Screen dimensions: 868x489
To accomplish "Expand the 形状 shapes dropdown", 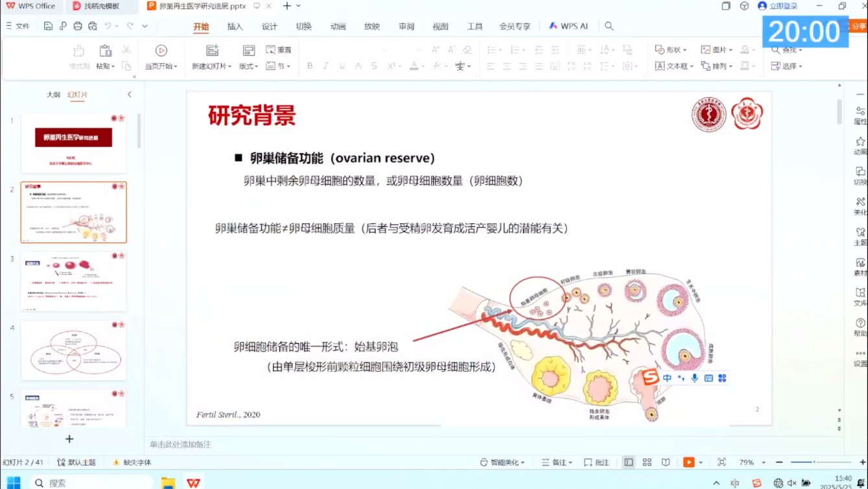I will 672,50.
